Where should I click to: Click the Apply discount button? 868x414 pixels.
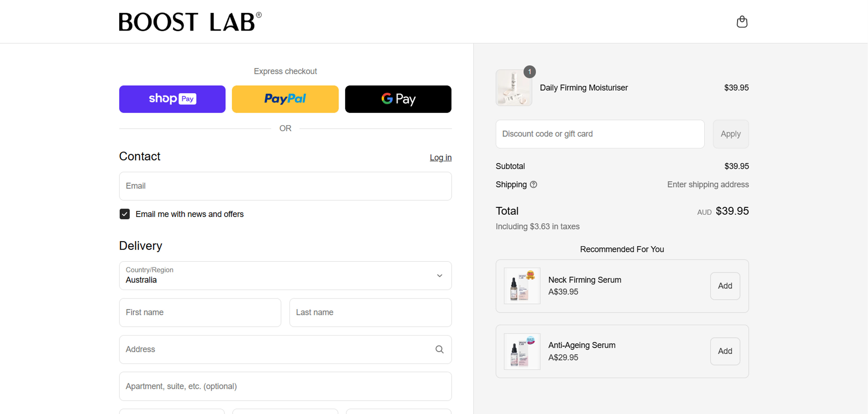(x=731, y=134)
